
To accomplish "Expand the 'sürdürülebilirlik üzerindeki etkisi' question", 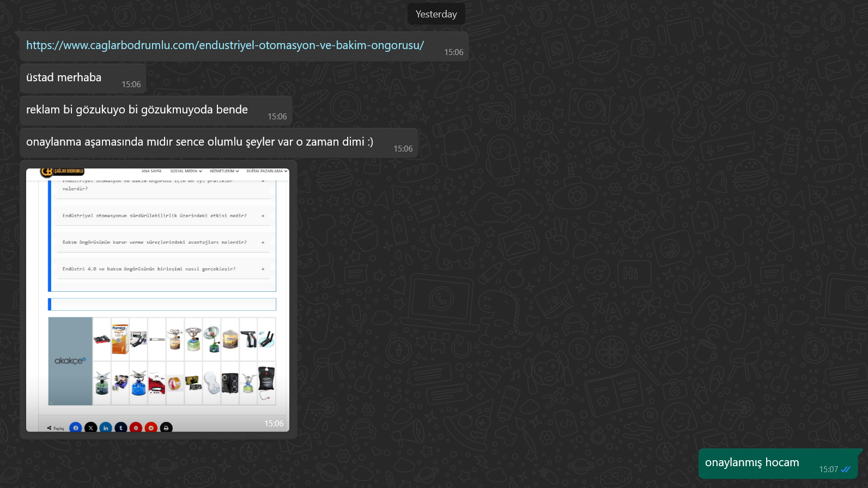I will pyautogui.click(x=263, y=216).
